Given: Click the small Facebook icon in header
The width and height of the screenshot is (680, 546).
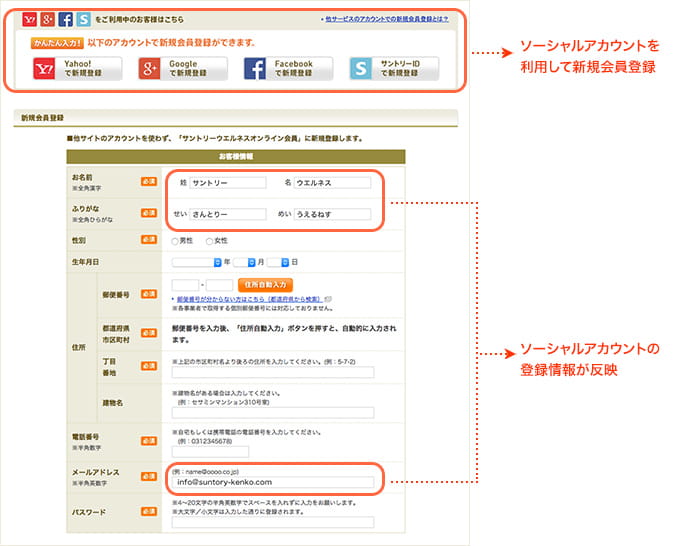Looking at the screenshot, I should 65,20.
